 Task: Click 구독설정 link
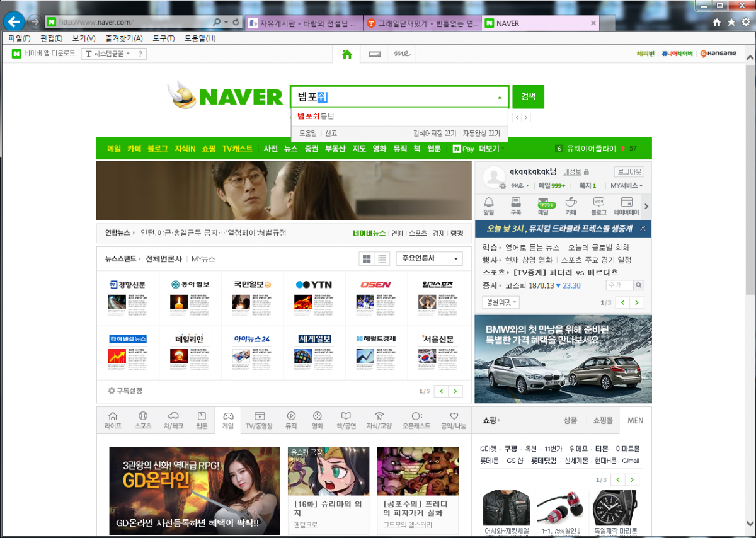[125, 391]
